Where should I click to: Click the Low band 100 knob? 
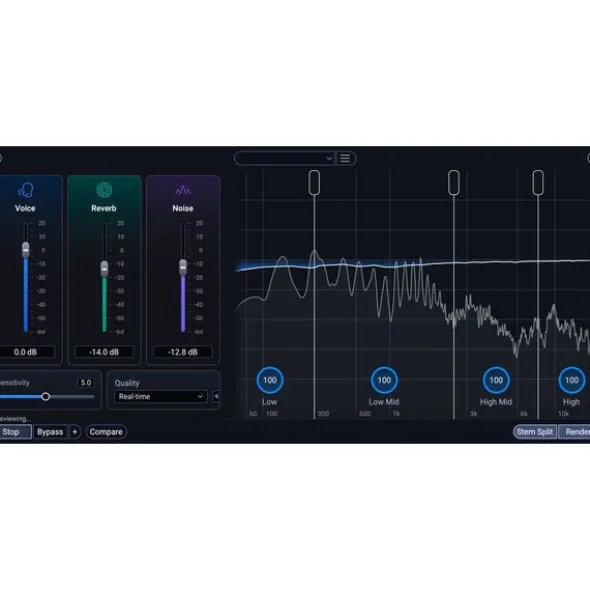pyautogui.click(x=270, y=380)
